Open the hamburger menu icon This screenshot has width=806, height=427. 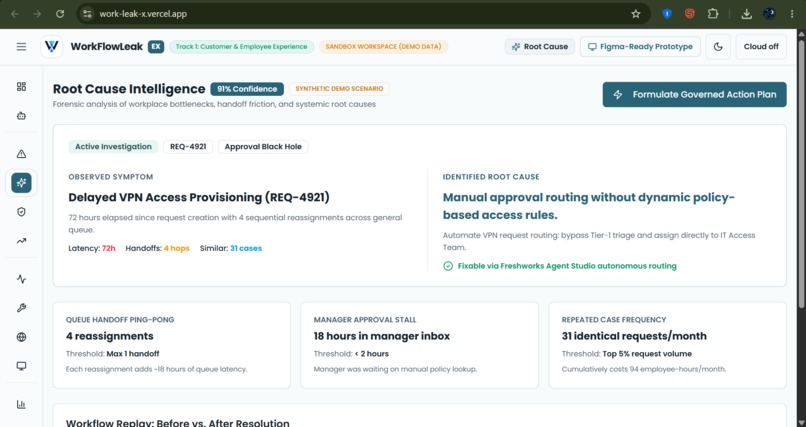[21, 47]
